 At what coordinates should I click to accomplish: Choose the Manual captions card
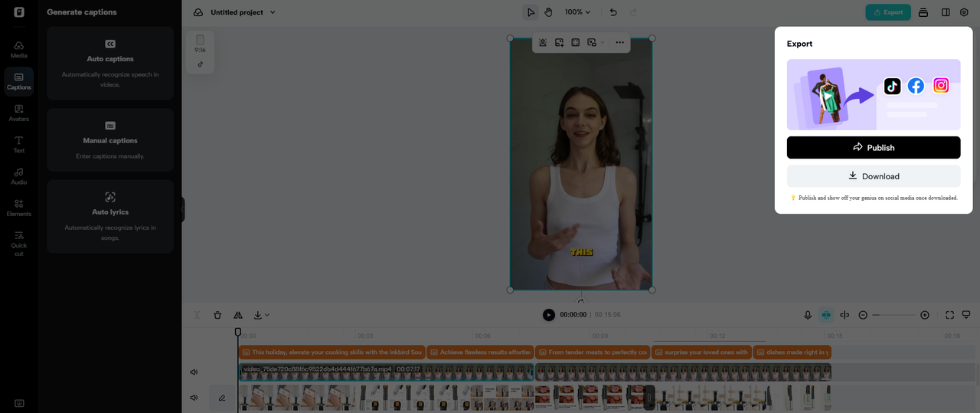click(110, 139)
